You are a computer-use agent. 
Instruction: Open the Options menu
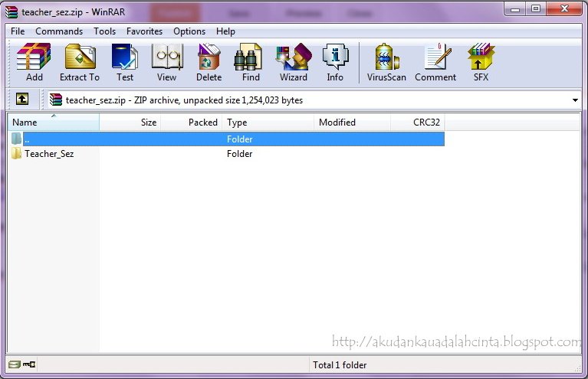coord(189,31)
